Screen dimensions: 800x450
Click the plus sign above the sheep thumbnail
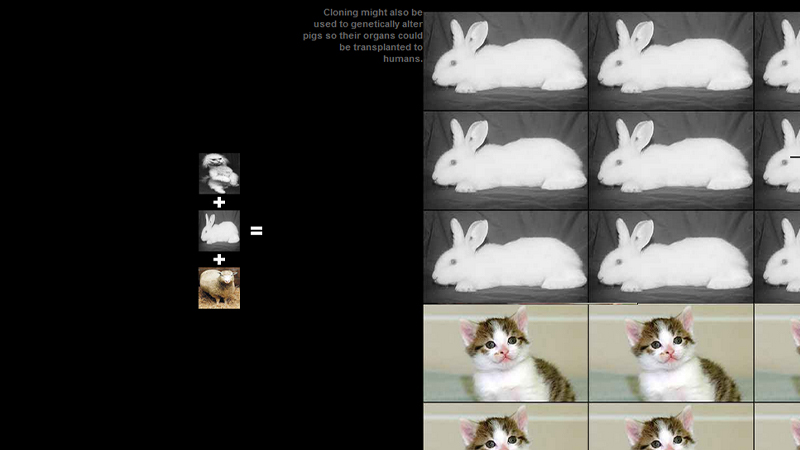219,260
